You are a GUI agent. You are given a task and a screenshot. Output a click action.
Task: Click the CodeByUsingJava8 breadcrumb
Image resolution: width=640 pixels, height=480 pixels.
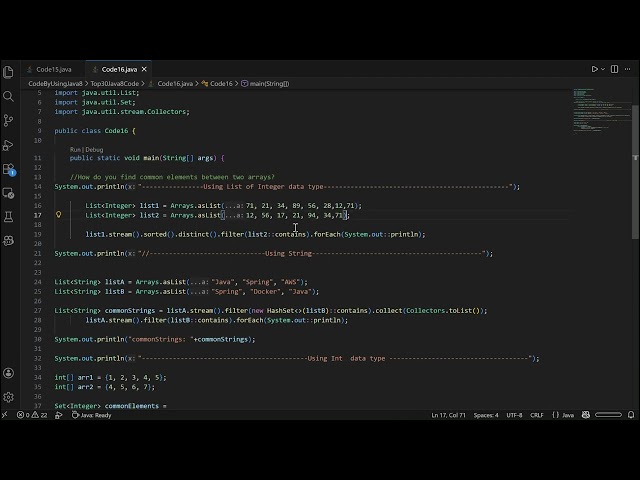coord(55,84)
